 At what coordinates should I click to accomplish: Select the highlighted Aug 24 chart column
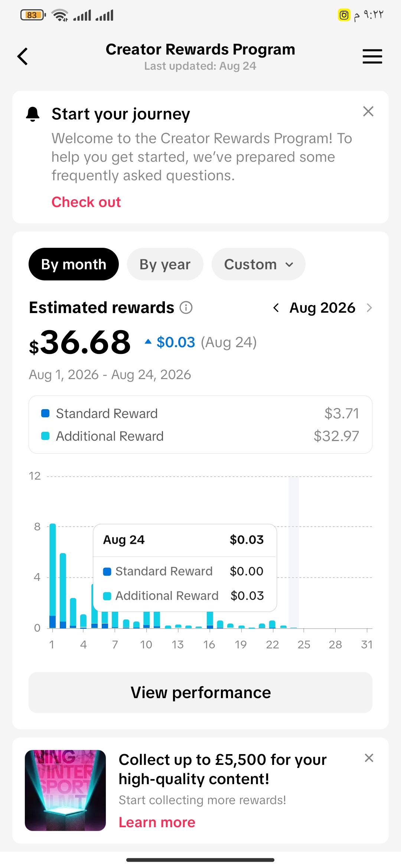pyautogui.click(x=294, y=552)
